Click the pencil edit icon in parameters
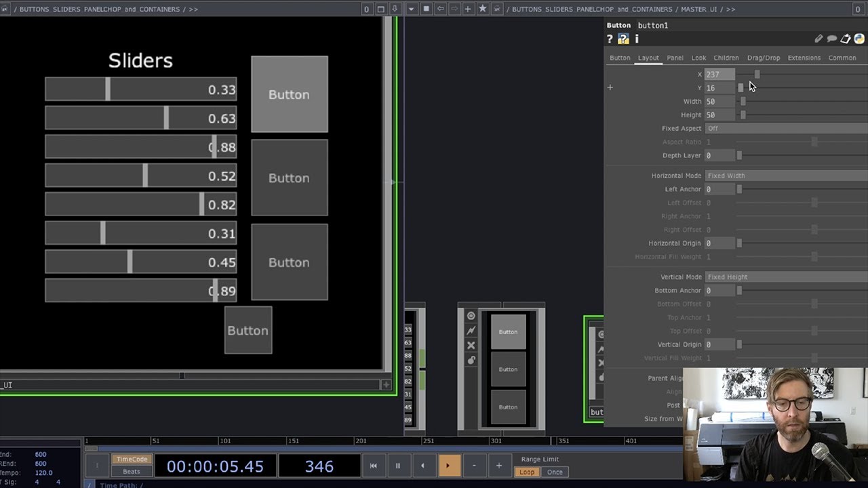 pyautogui.click(x=818, y=39)
